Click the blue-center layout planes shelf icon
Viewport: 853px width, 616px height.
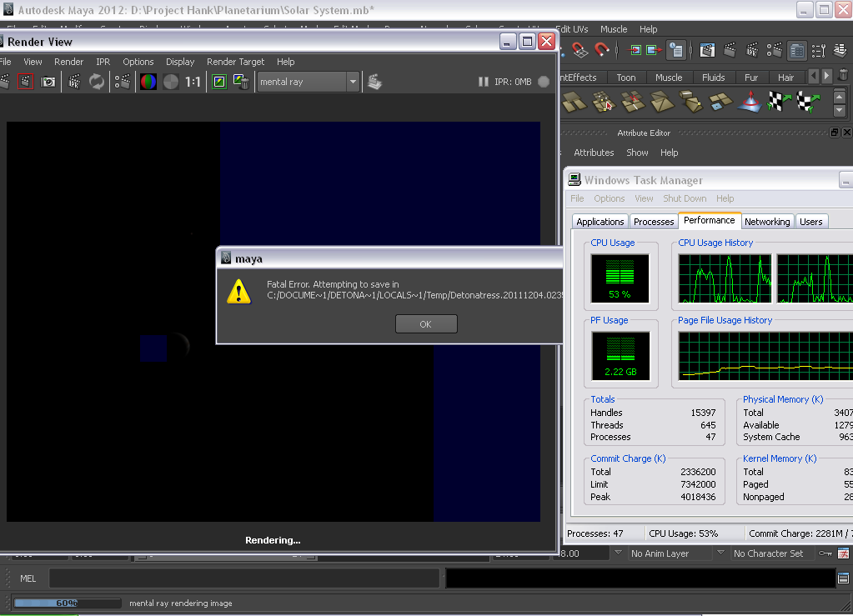point(720,102)
